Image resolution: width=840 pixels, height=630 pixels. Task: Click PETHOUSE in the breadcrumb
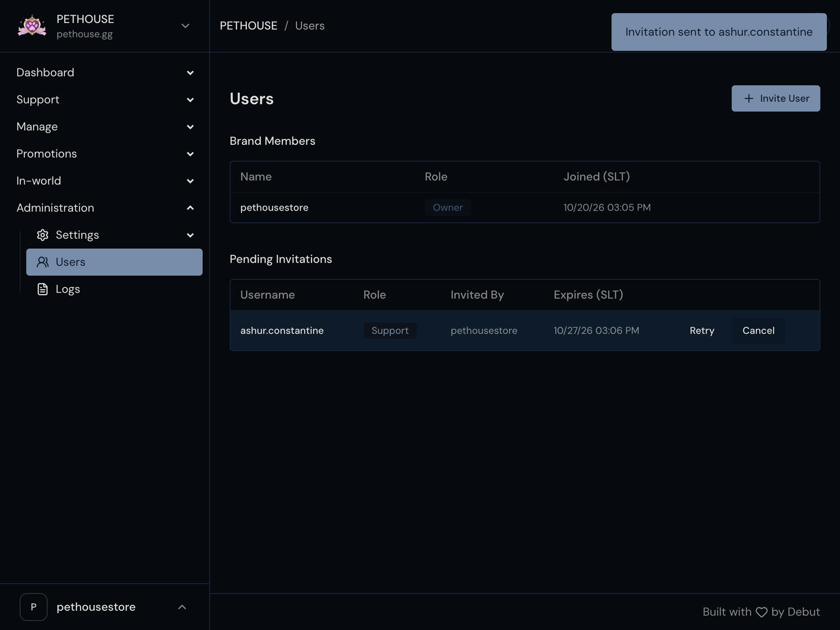pos(249,26)
